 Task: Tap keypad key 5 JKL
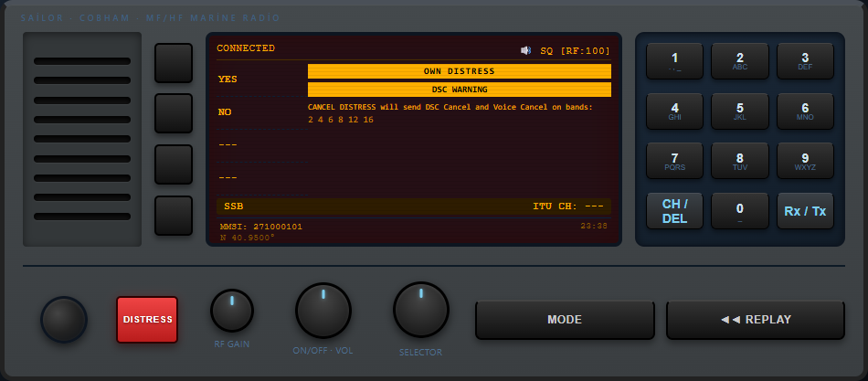point(740,111)
